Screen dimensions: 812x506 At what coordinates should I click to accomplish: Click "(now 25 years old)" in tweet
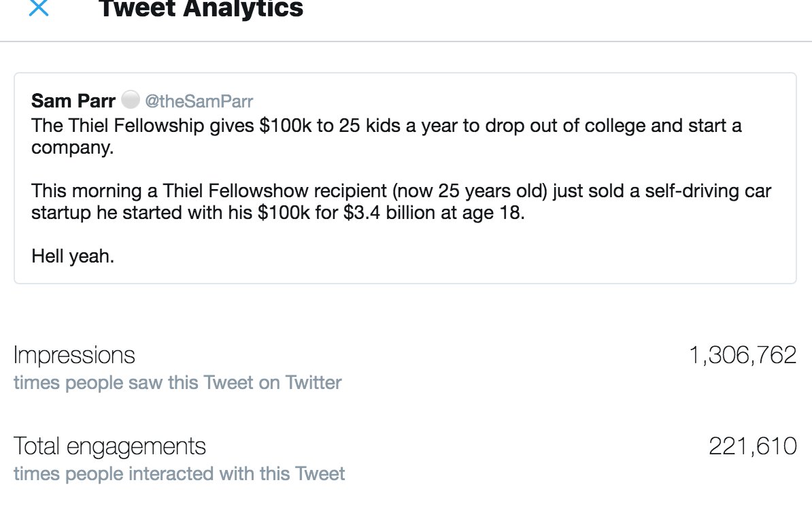[x=469, y=191]
